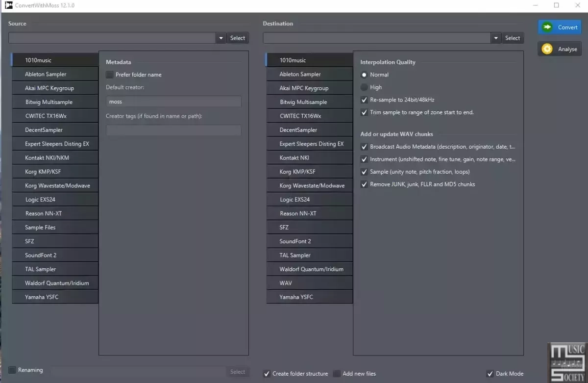Click the ConvertWithMoss app icon in title bar
Image resolution: width=588 pixels, height=383 pixels.
pyautogui.click(x=8, y=5)
